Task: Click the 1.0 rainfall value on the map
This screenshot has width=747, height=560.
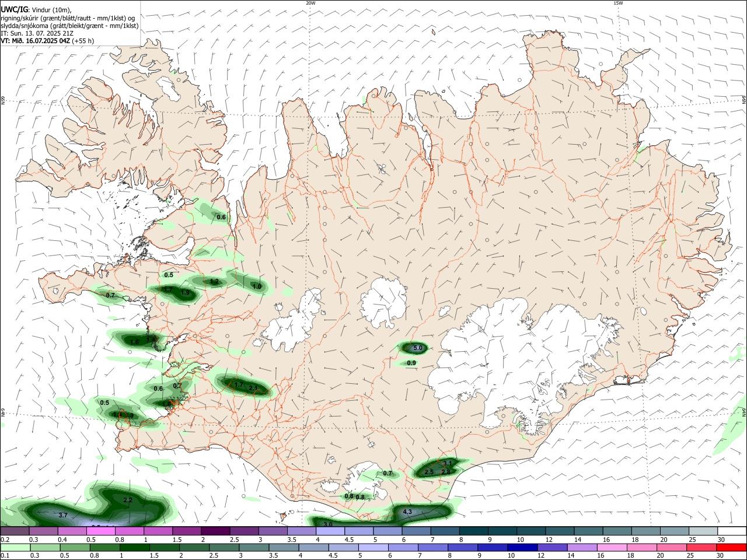Action: tap(257, 287)
